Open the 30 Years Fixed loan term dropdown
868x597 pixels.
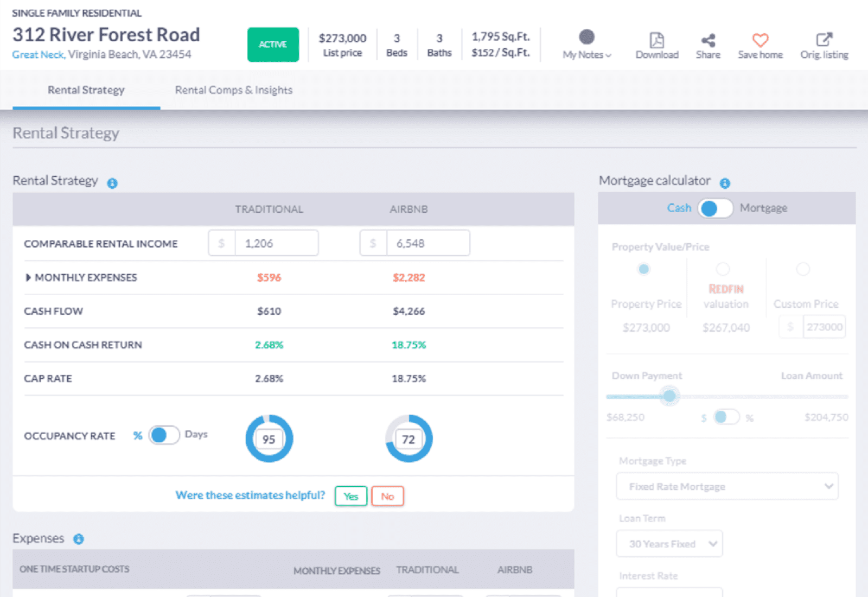click(669, 544)
